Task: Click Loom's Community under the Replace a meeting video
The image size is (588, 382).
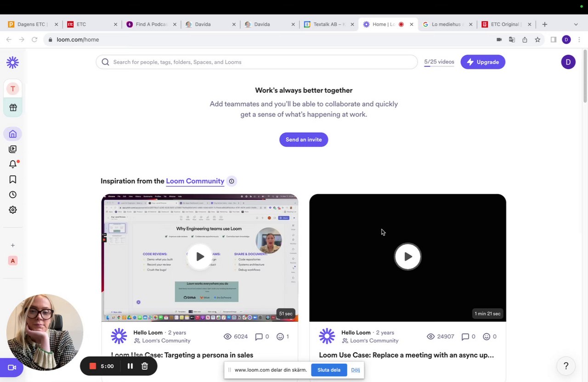Action: (374, 341)
